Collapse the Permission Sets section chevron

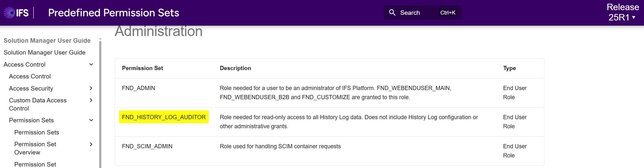pyautogui.click(x=91, y=120)
